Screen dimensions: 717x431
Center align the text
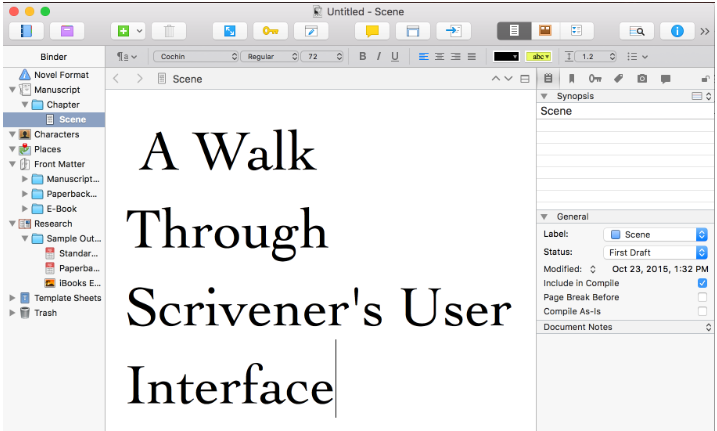(439, 57)
